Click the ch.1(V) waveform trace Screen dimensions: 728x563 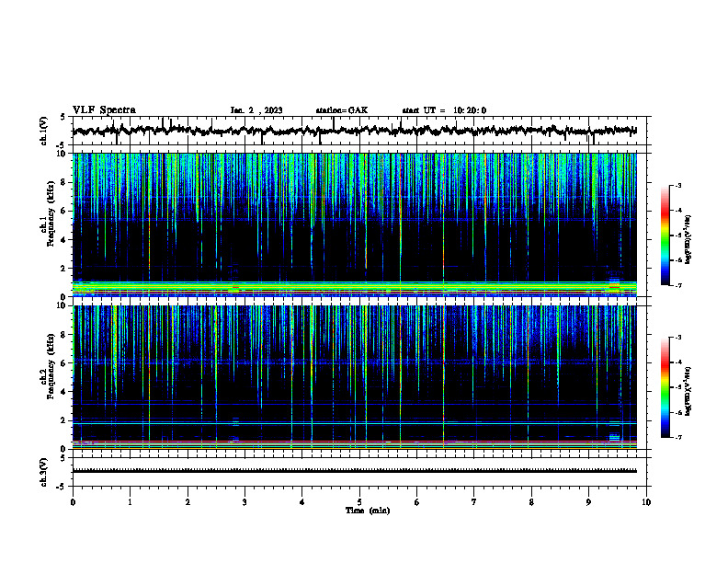[355, 131]
